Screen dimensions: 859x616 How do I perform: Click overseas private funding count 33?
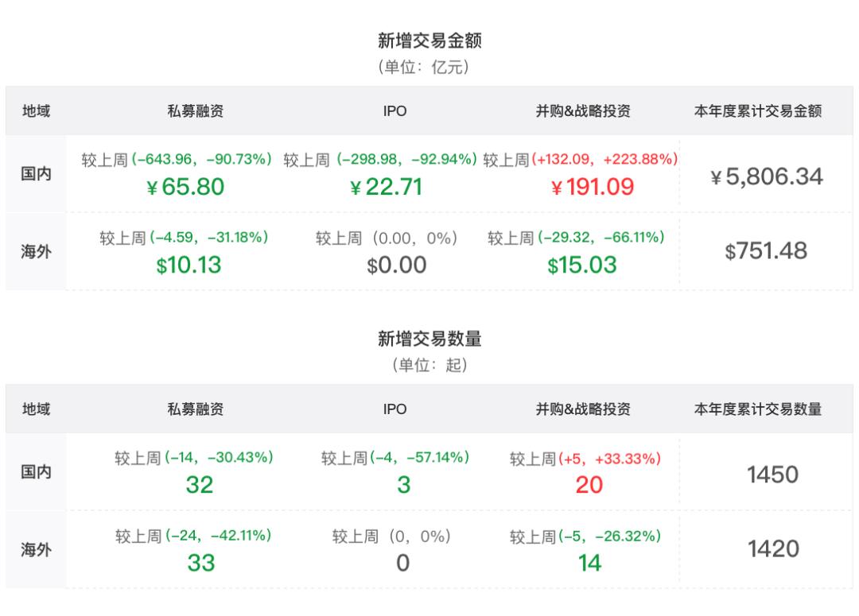pyautogui.click(x=200, y=563)
